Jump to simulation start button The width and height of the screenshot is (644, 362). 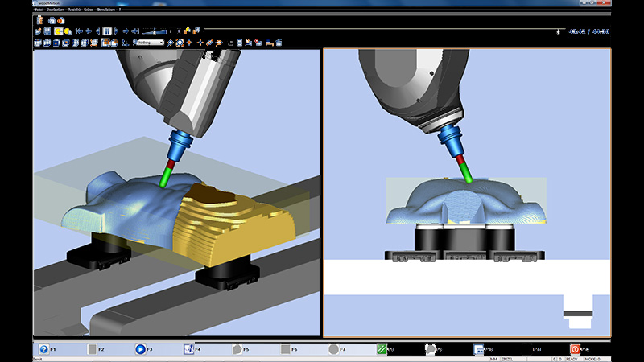[x=79, y=31]
